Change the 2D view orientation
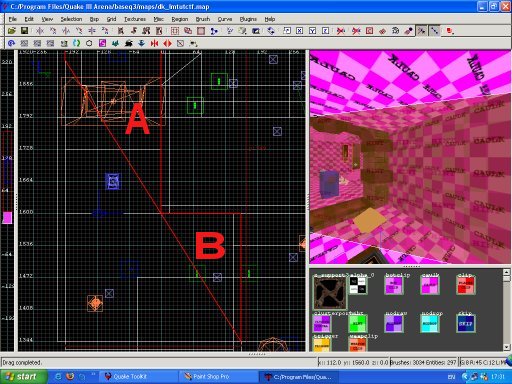This screenshot has height=384, width=512. pos(230,31)
